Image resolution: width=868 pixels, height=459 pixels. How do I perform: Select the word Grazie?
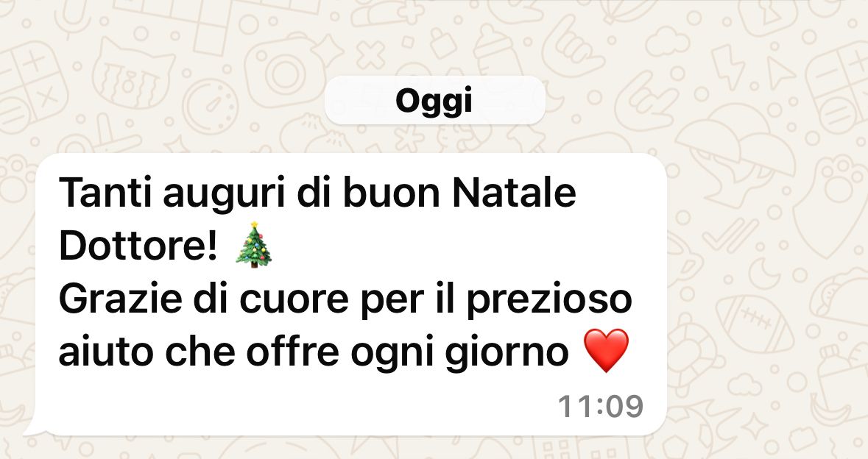click(x=120, y=298)
